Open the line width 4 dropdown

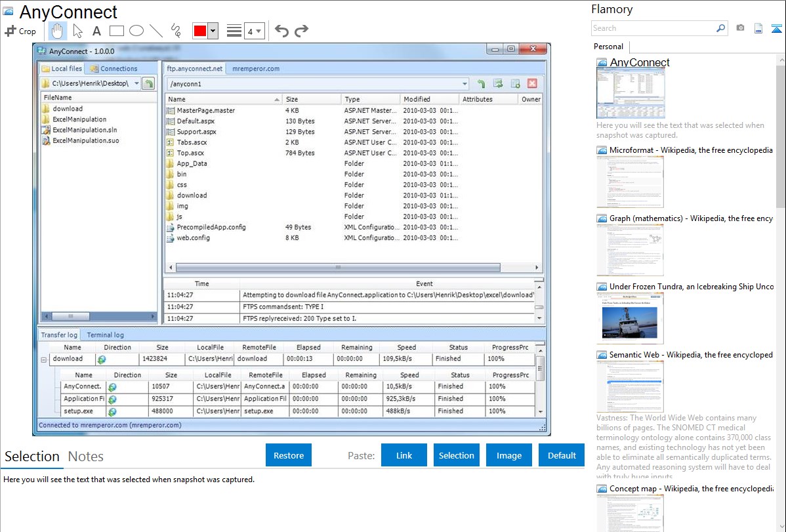coord(255,31)
